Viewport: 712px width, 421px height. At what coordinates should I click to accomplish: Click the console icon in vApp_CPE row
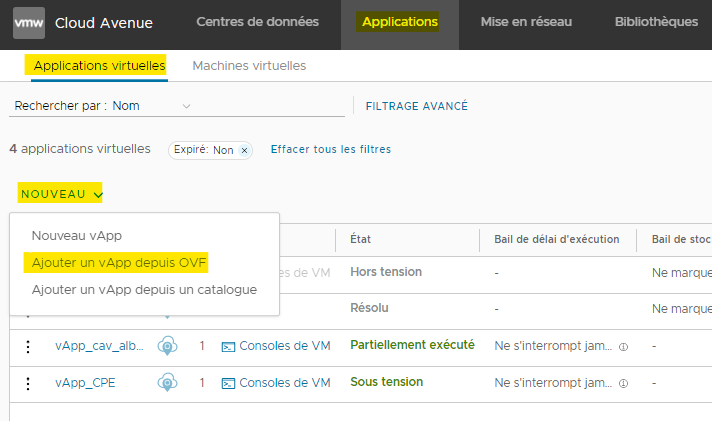[228, 384]
